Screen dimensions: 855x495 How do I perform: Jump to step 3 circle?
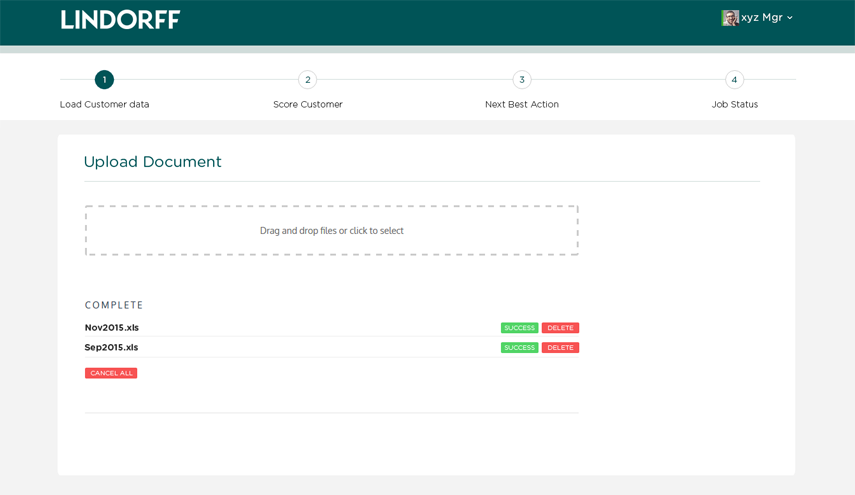(x=521, y=80)
